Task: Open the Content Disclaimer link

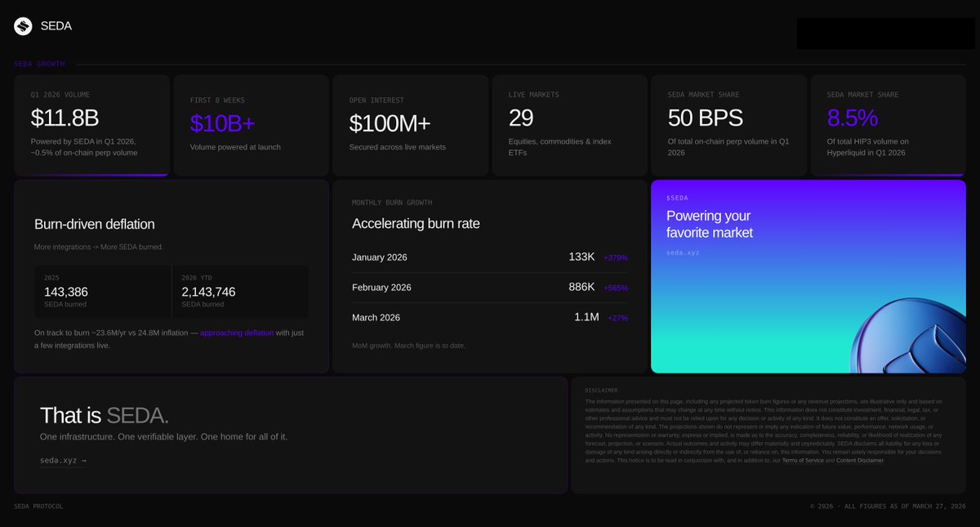Action: tap(860, 461)
